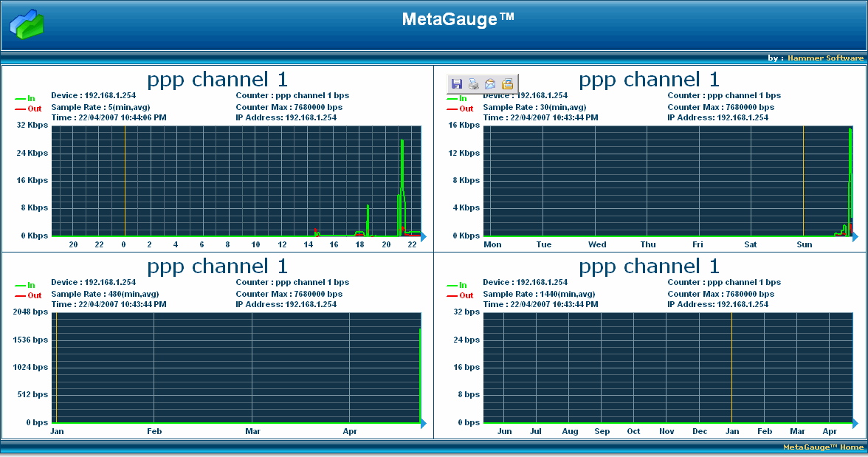The width and height of the screenshot is (868, 457).
Task: Click 'Mon' on the weekly graph axis
Action: click(493, 244)
